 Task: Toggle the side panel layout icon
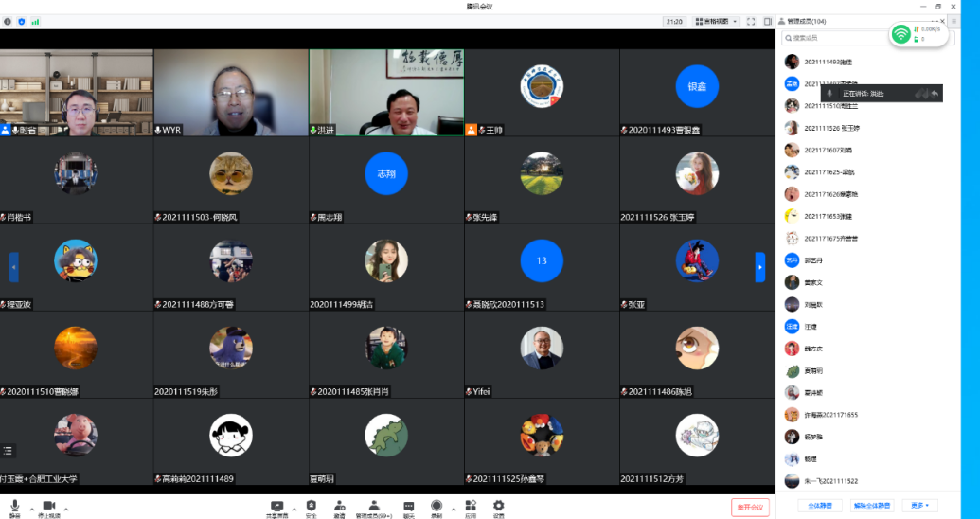pyautogui.click(x=766, y=21)
